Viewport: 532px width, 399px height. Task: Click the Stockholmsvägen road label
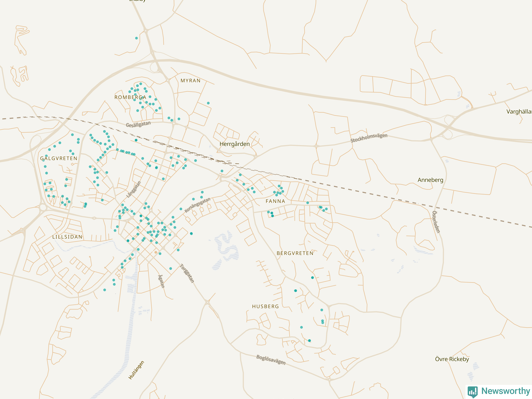click(x=369, y=138)
